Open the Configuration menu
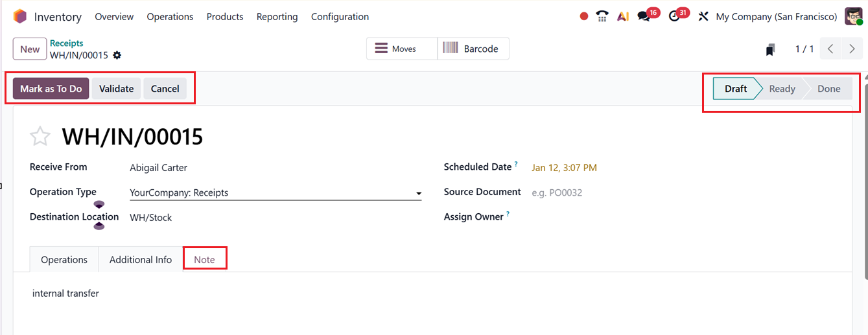Screen dimensions: 868x335 click(340, 17)
